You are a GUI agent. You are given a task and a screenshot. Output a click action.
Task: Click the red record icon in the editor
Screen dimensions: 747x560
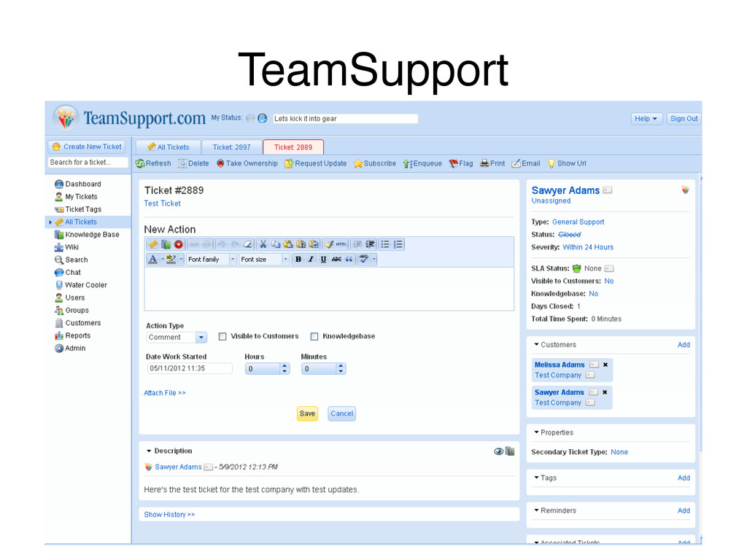pos(179,244)
